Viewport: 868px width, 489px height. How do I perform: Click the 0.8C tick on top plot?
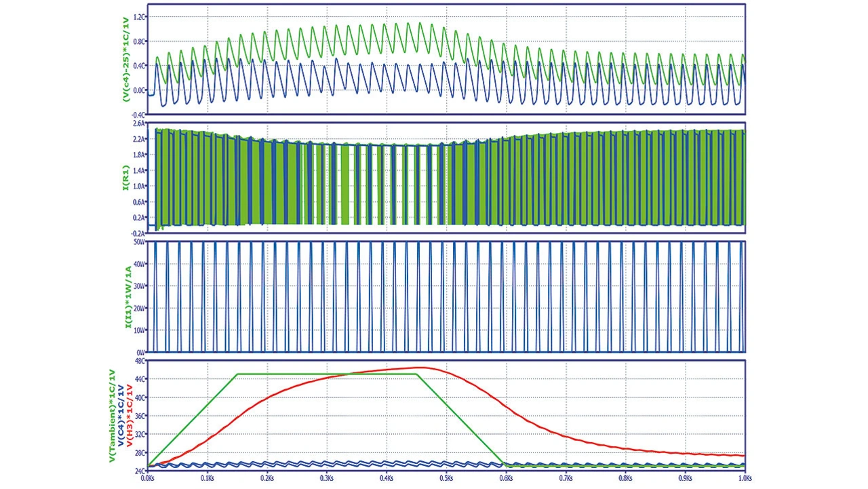click(x=139, y=41)
